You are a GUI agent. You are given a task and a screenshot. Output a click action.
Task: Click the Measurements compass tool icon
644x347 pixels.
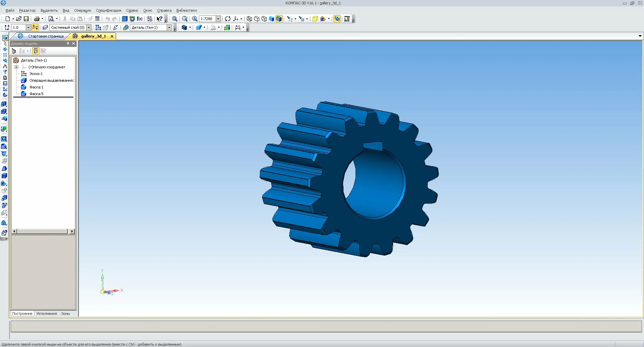point(5,66)
